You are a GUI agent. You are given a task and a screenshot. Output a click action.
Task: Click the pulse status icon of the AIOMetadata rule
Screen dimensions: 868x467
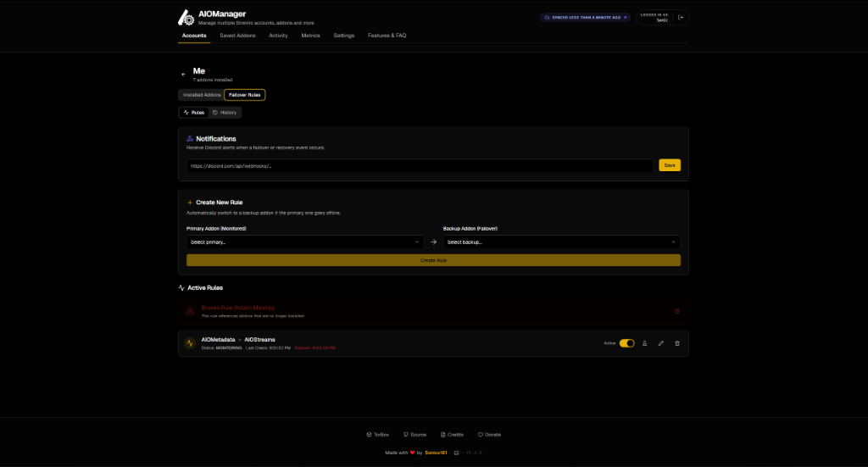point(190,343)
